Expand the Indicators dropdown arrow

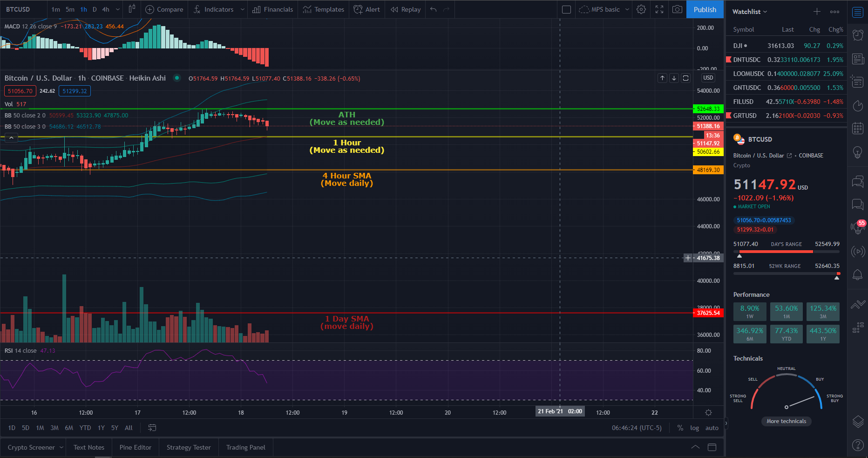pos(242,9)
